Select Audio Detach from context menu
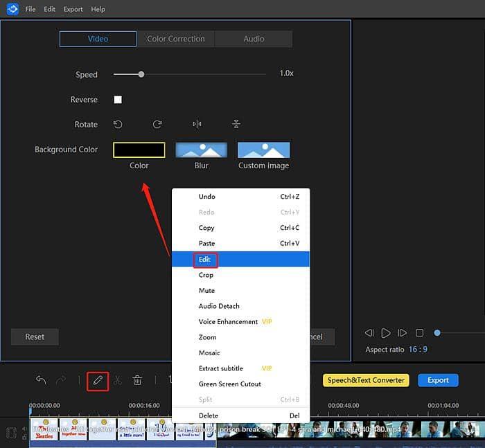 (x=240, y=306)
